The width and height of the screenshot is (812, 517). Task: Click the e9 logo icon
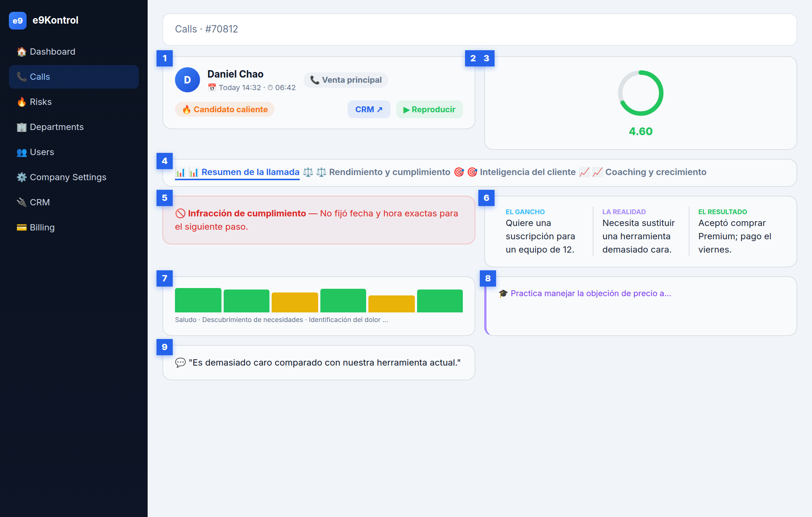coord(18,21)
